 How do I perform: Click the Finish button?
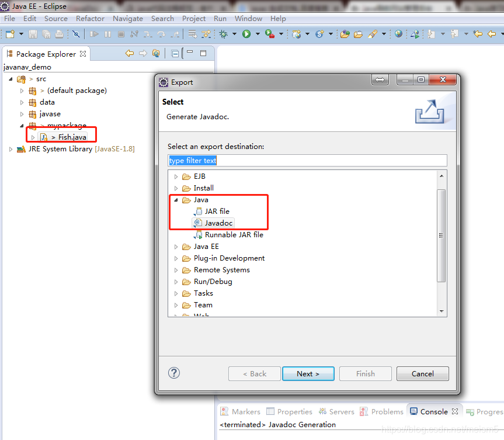click(x=366, y=374)
